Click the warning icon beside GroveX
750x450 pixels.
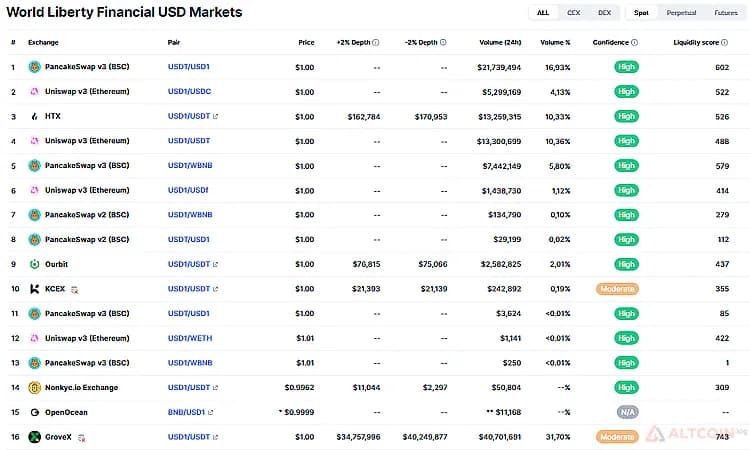coord(82,438)
